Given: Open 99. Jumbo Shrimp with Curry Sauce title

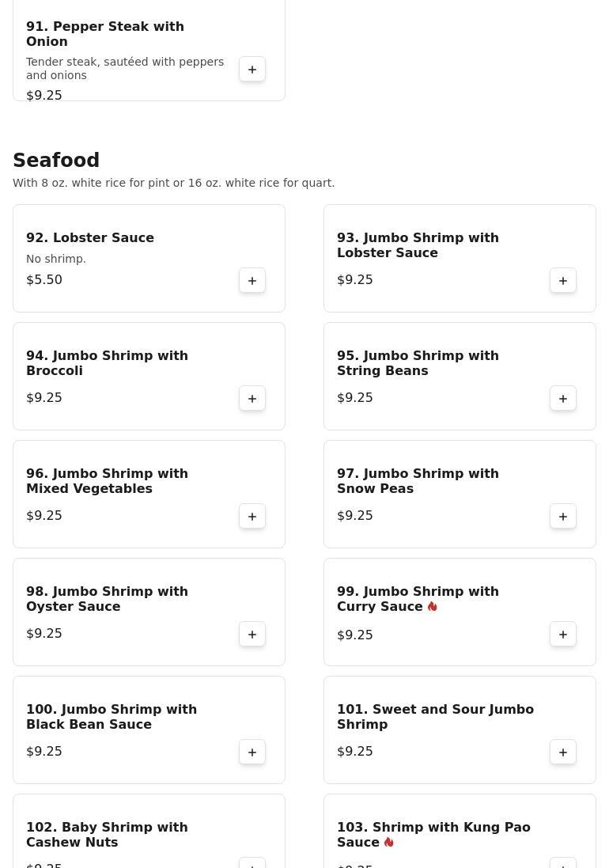Looking at the screenshot, I should [x=418, y=599].
